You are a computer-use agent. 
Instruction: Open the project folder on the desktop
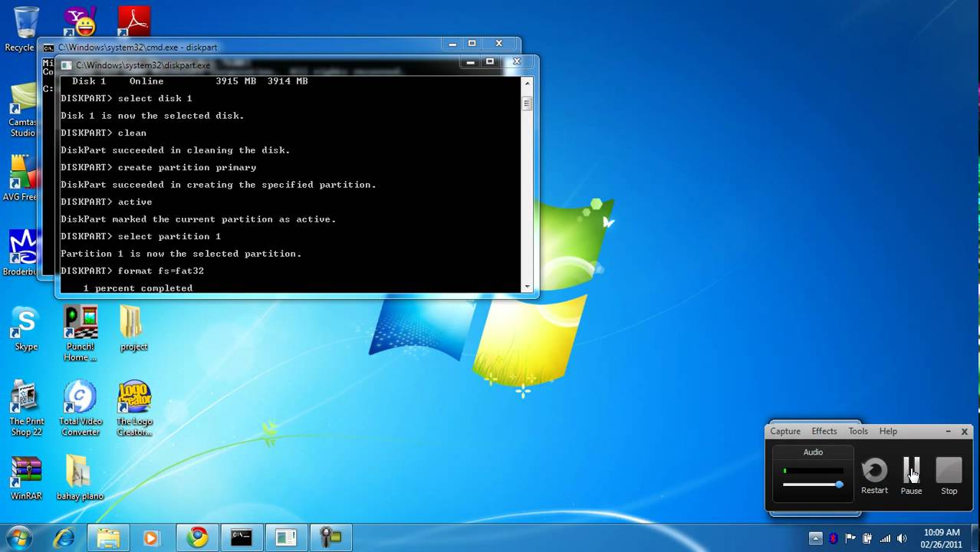[x=133, y=328]
